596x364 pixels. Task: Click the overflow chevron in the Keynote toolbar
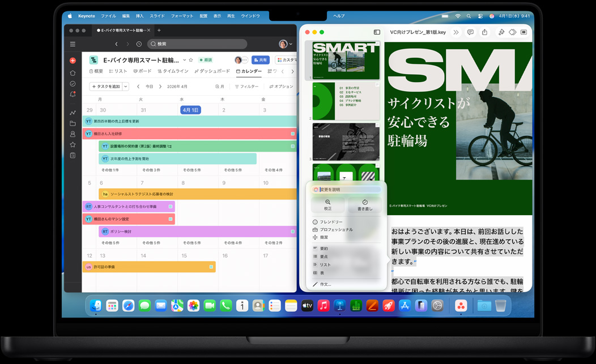(x=457, y=32)
